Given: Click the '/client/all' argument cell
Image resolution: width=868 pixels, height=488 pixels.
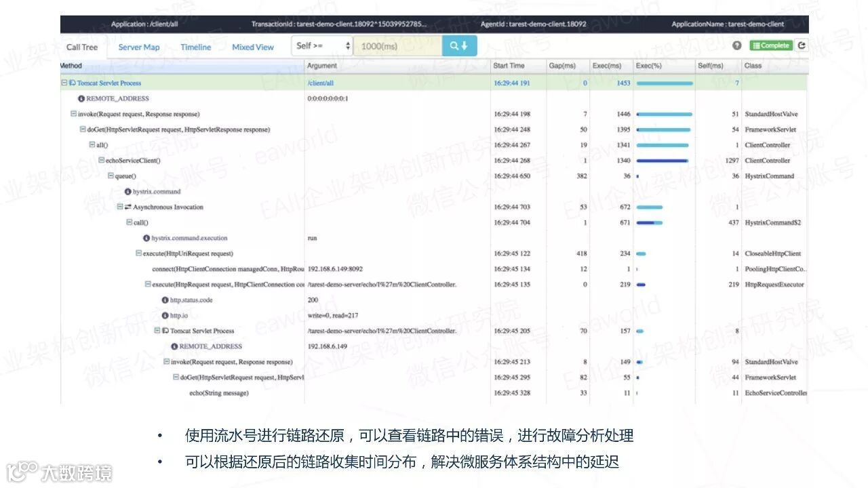Looking at the screenshot, I should 319,83.
